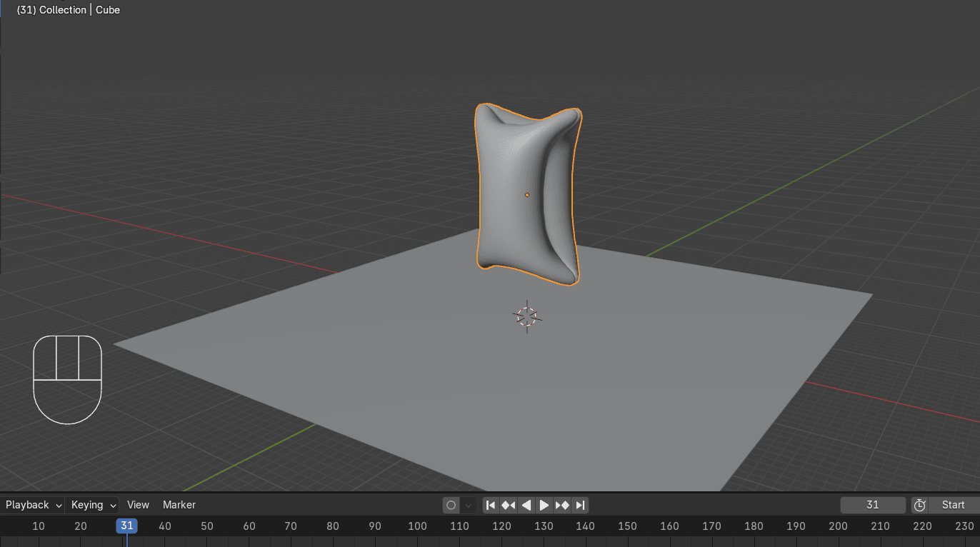
Task: Click the 3D cursor in the viewport
Action: click(x=527, y=316)
